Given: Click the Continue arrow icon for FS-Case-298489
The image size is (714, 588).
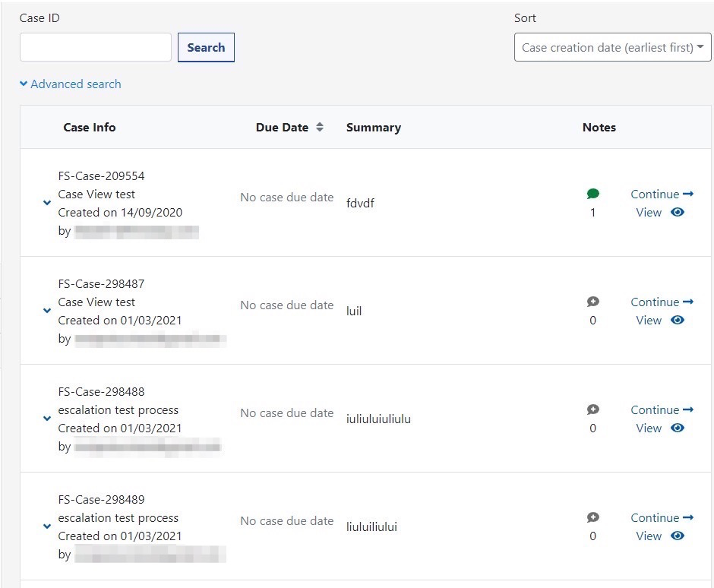Looking at the screenshot, I should coord(688,518).
